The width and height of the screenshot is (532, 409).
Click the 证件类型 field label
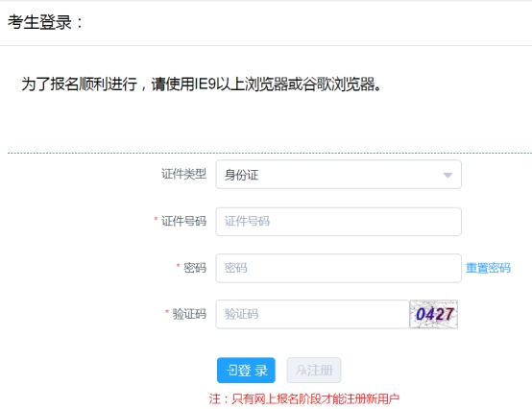(183, 174)
